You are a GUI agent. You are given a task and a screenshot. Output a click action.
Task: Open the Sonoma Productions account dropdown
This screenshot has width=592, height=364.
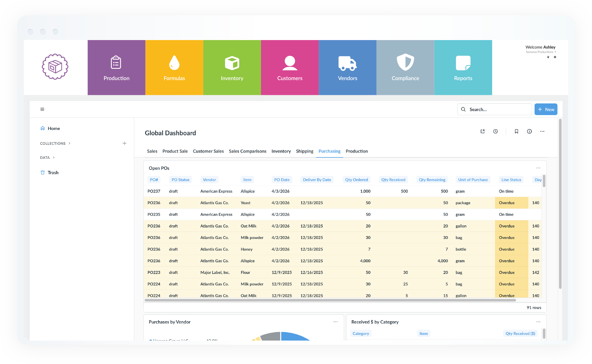click(x=541, y=52)
